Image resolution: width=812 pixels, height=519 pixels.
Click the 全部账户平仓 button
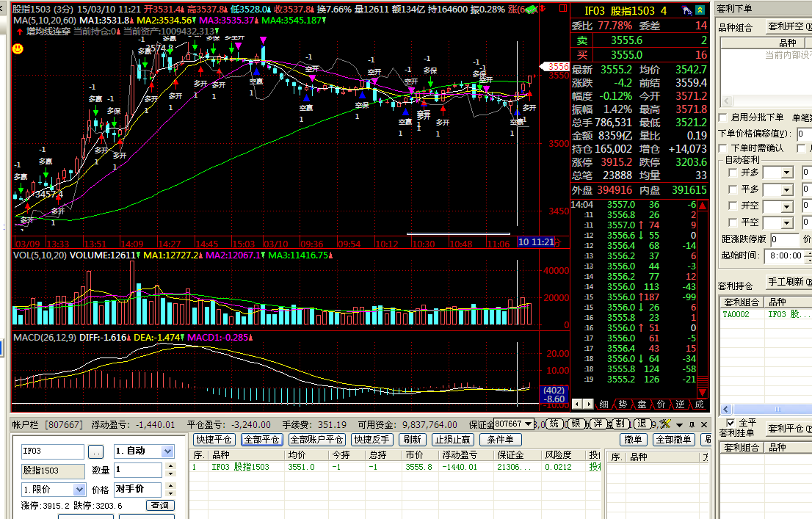[317, 440]
